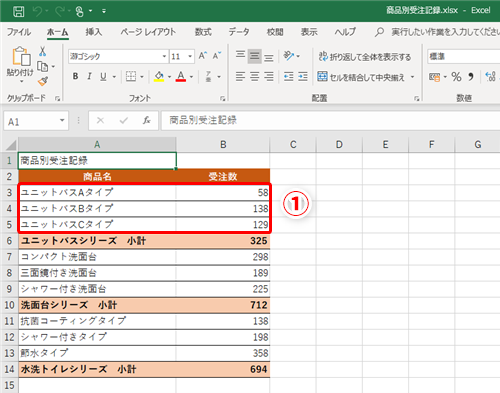Open the merge cells dropdown arrow
Image resolution: width=500 pixels, height=393 pixels.
click(413, 77)
